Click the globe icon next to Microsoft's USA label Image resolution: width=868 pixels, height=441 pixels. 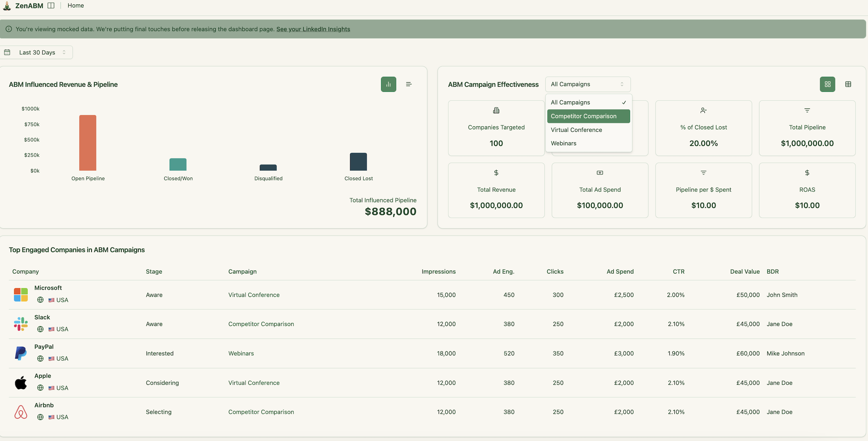[x=40, y=300]
